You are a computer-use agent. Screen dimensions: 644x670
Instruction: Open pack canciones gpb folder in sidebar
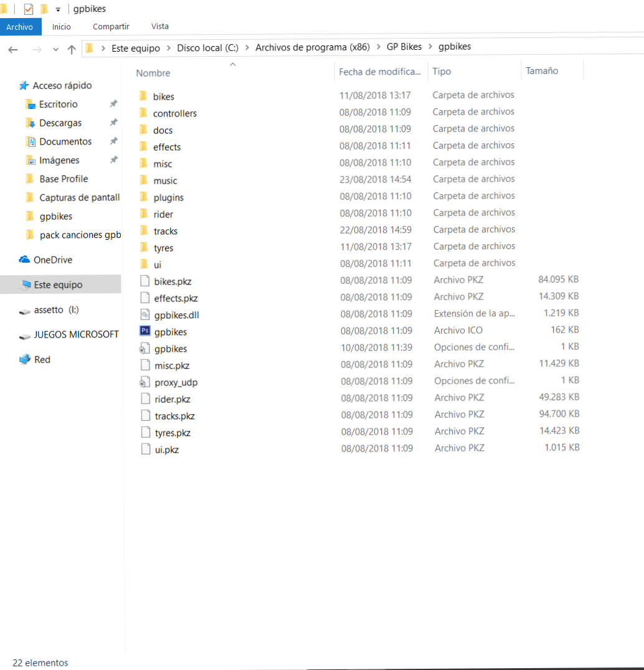pos(80,235)
